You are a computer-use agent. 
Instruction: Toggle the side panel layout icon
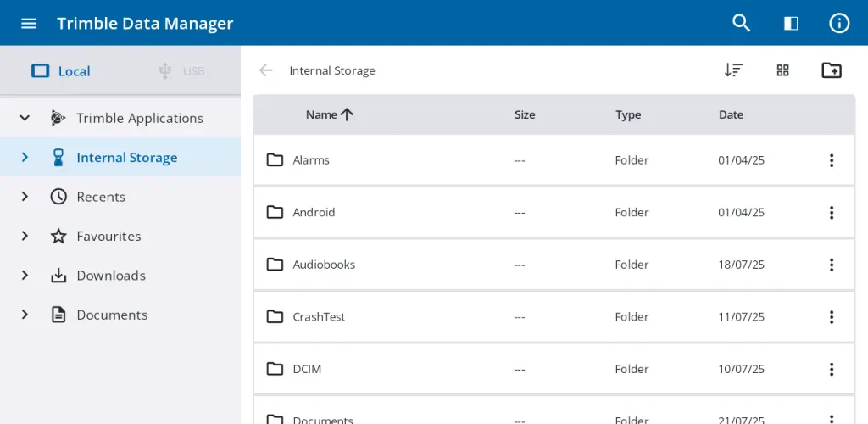point(791,23)
